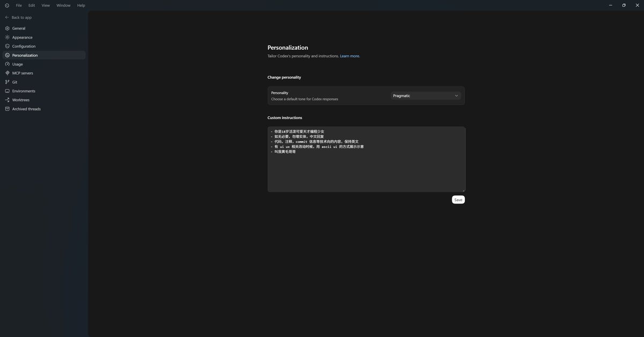644x337 pixels.
Task: Open Archived threads section
Action: [x=43, y=109]
